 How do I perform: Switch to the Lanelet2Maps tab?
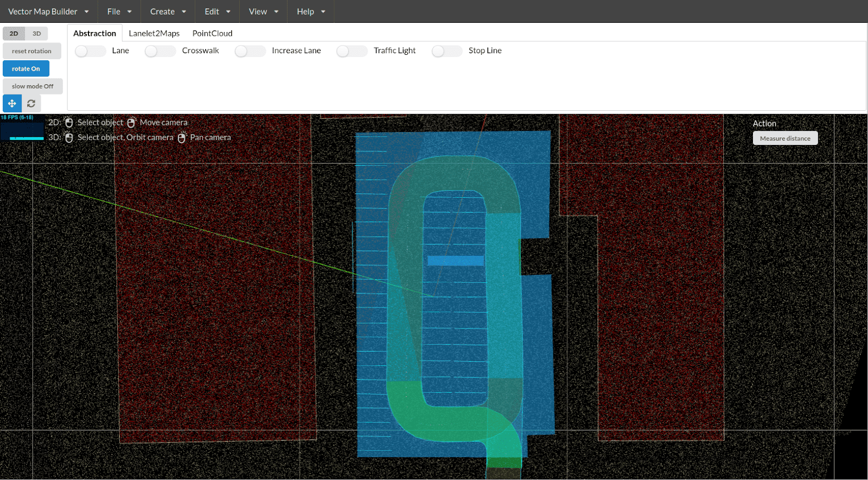coord(154,33)
